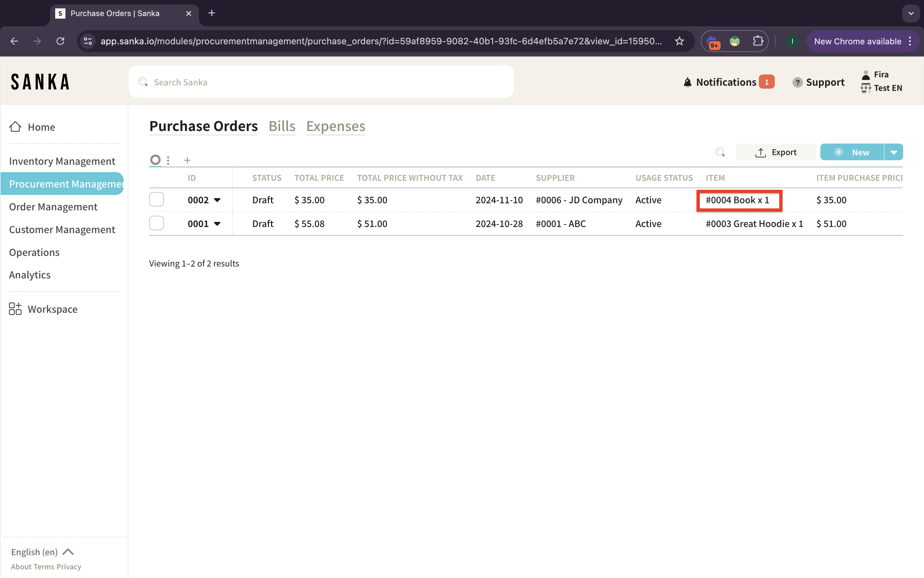Viewport: 924px width, 578px height.
Task: Open a new browser tab
Action: [211, 13]
